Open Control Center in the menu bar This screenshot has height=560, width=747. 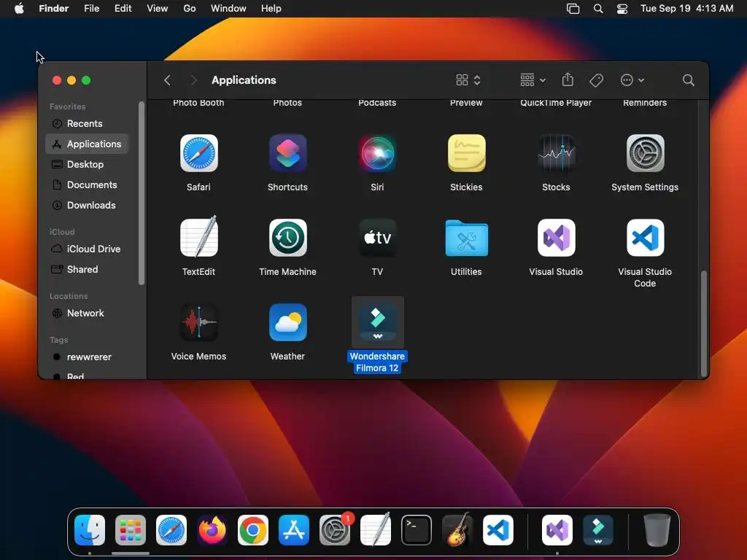click(x=622, y=9)
